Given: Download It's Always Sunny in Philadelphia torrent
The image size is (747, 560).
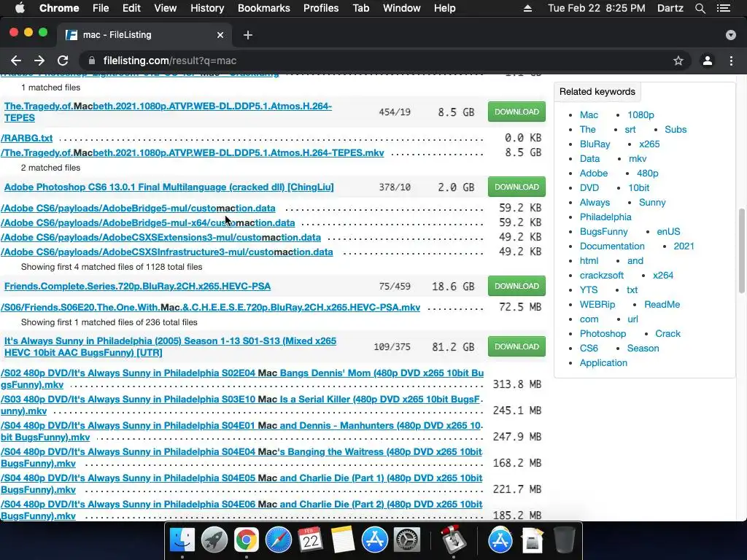Looking at the screenshot, I should (x=516, y=346).
